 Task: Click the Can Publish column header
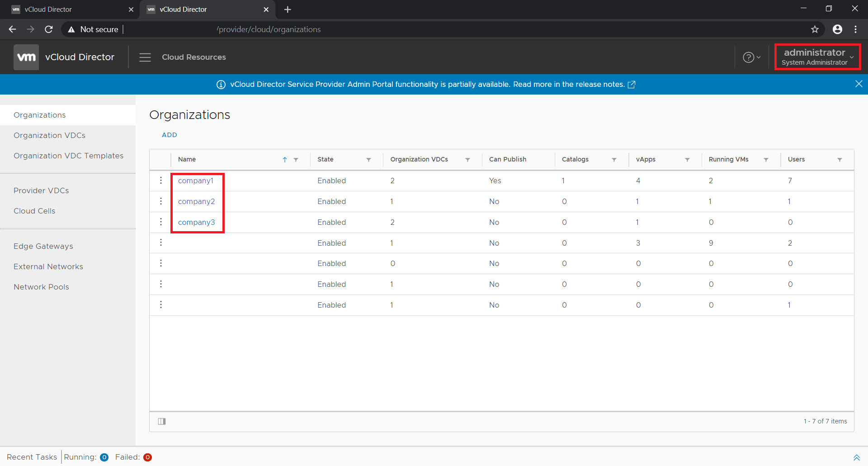pyautogui.click(x=508, y=160)
